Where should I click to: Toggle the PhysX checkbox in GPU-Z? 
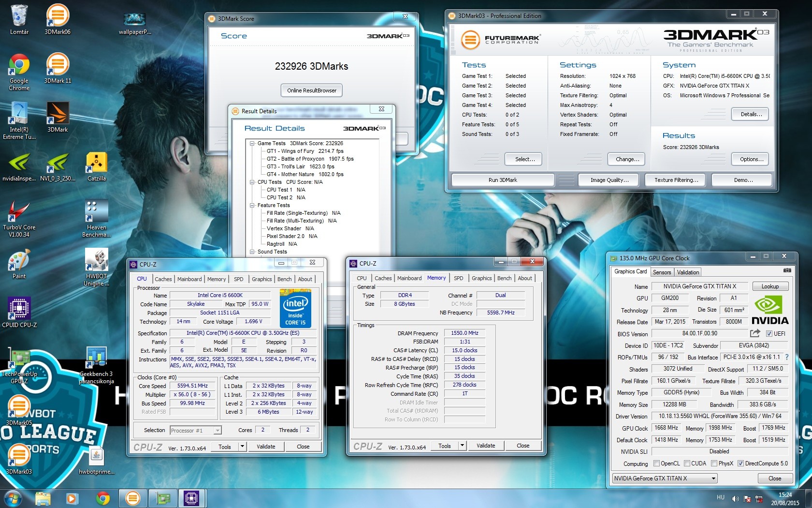(x=714, y=463)
